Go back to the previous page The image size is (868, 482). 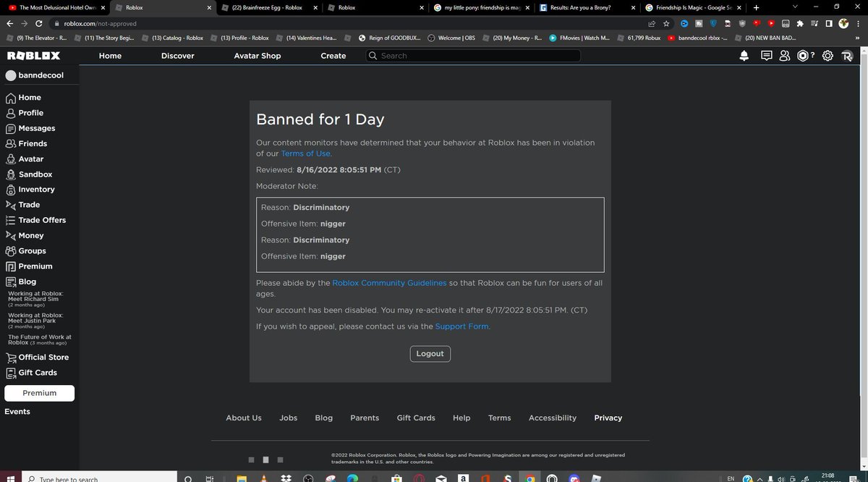pyautogui.click(x=9, y=23)
